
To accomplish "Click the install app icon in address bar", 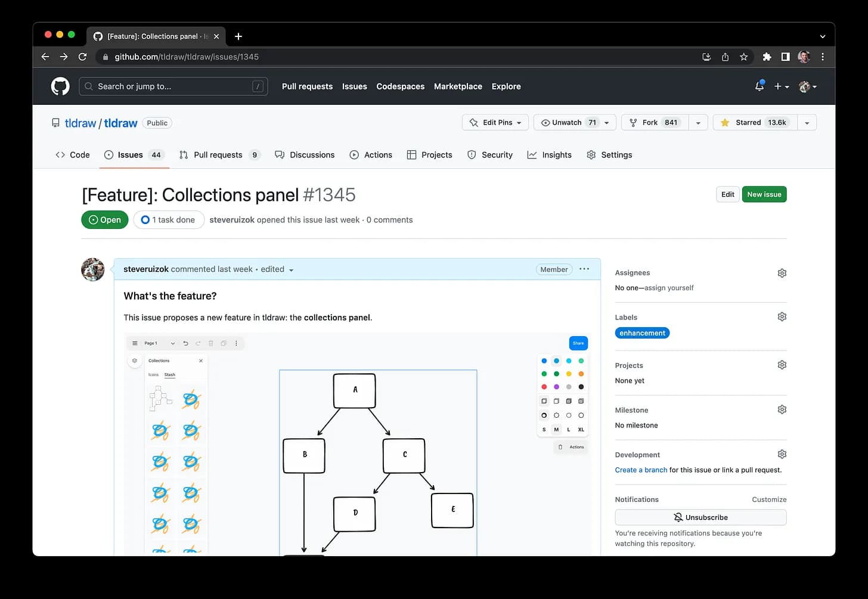I will [x=706, y=57].
